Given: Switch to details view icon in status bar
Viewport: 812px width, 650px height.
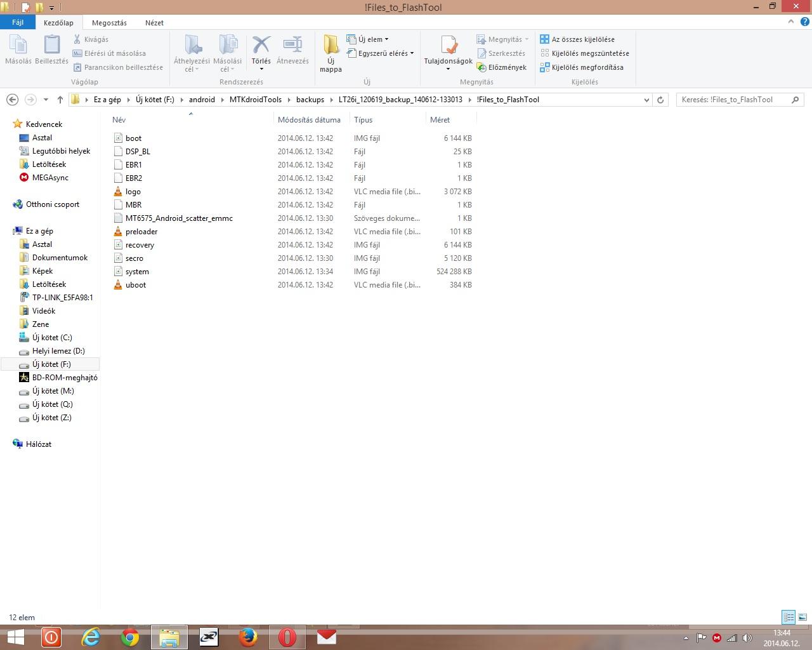Looking at the screenshot, I should pos(789,617).
